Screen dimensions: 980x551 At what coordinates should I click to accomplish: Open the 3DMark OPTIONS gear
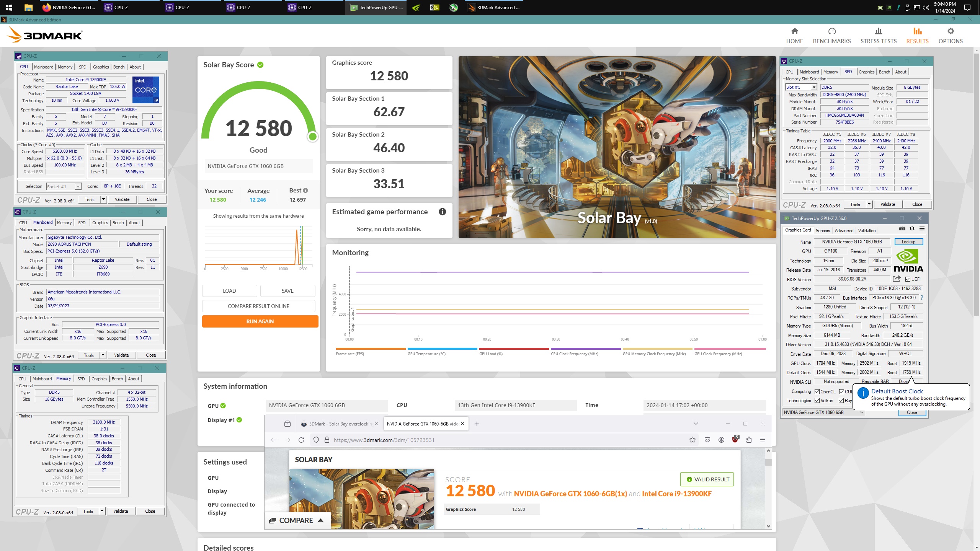pyautogui.click(x=950, y=36)
